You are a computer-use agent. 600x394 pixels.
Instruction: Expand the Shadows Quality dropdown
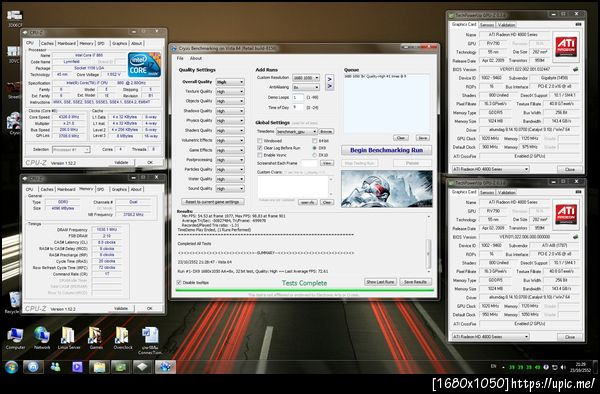230,111
